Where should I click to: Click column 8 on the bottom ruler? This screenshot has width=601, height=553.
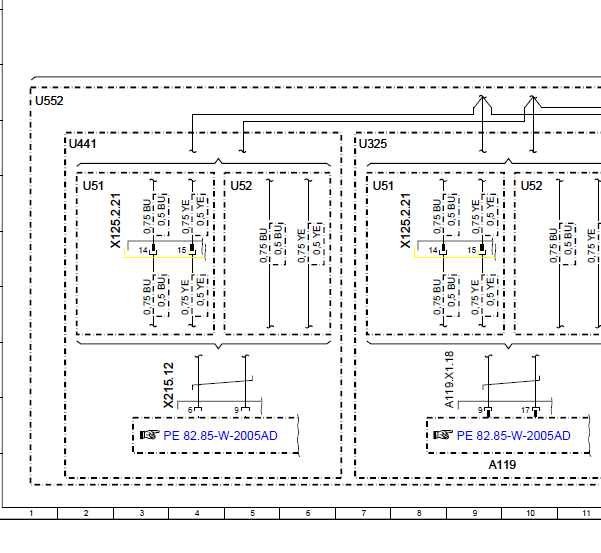coord(419,513)
